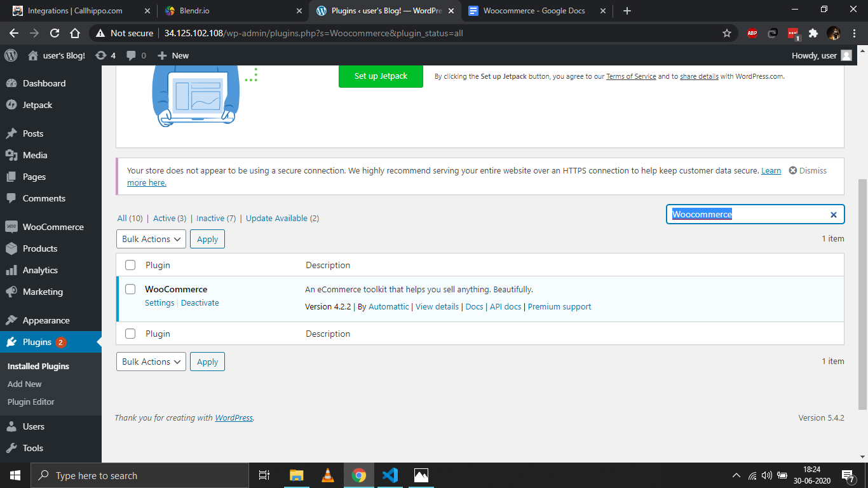Open Automattic author link
Screen dimensions: 868x488
389,306
